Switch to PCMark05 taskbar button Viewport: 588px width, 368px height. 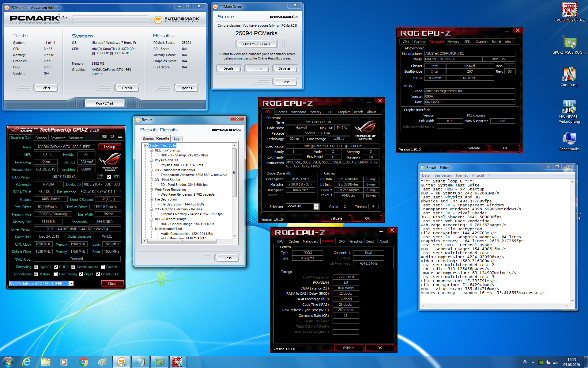tap(121, 362)
